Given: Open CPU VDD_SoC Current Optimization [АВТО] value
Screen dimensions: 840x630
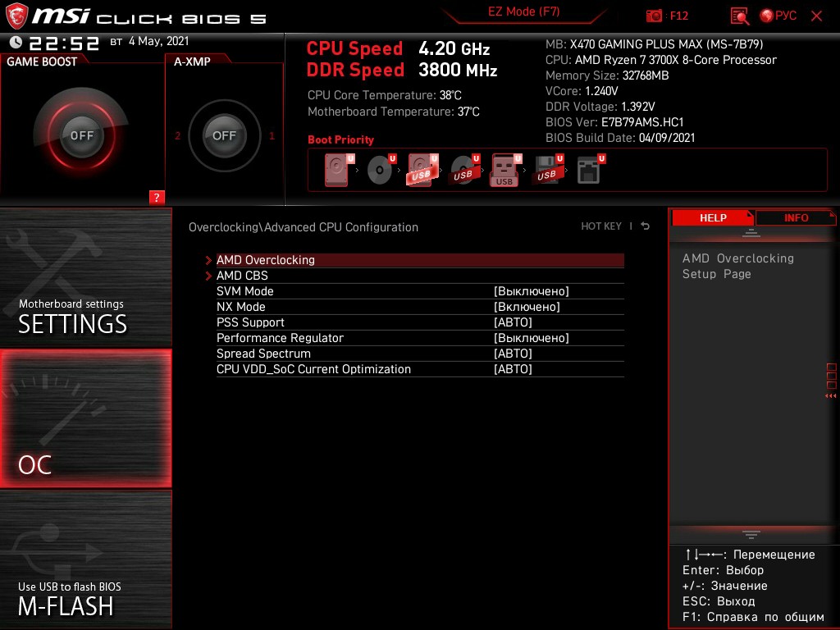Looking at the screenshot, I should [513, 368].
